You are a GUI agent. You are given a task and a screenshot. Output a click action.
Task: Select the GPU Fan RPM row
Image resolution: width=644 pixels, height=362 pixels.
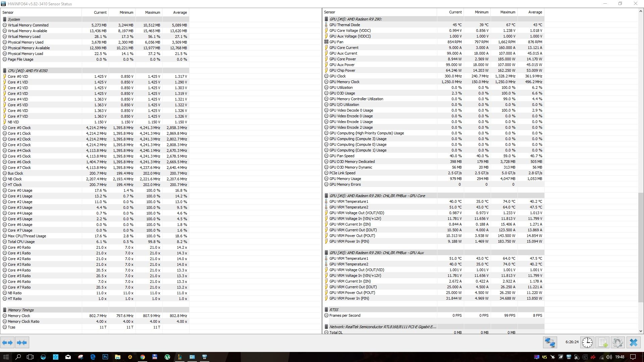click(433, 42)
